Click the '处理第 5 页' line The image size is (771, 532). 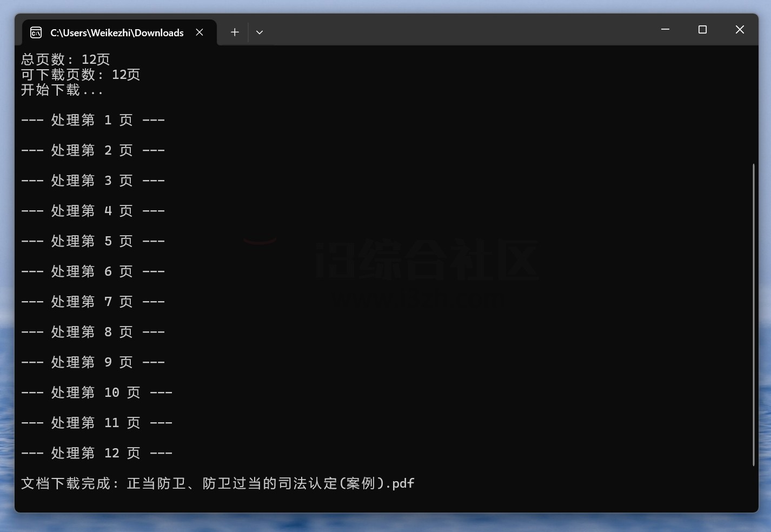tap(93, 241)
